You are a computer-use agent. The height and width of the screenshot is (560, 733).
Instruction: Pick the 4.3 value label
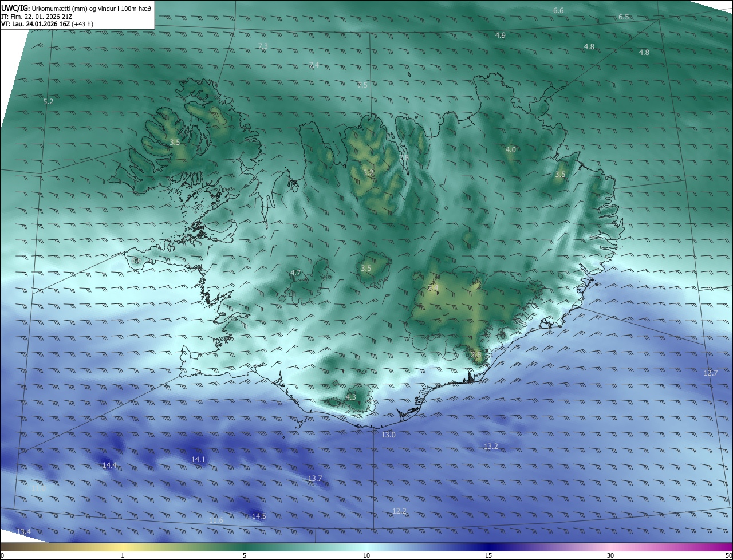[x=351, y=397]
